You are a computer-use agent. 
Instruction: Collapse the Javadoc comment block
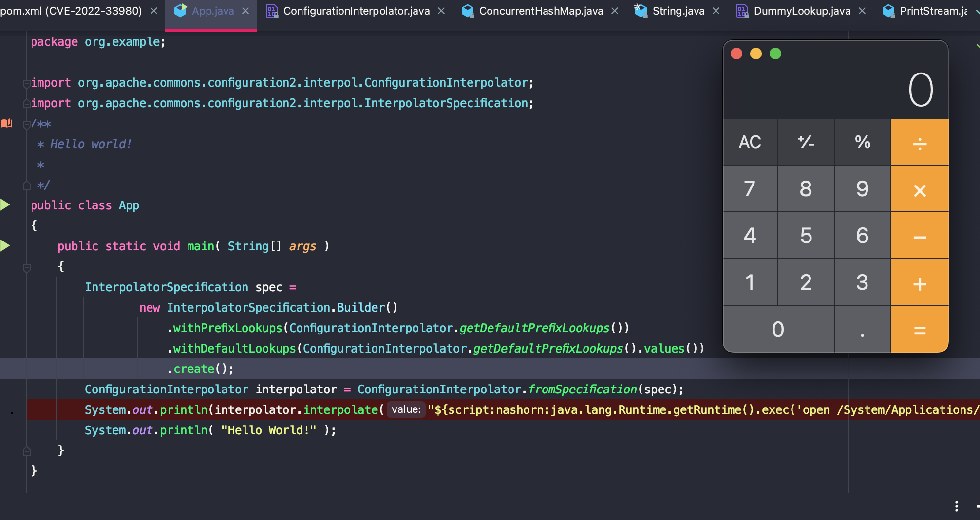tap(26, 124)
